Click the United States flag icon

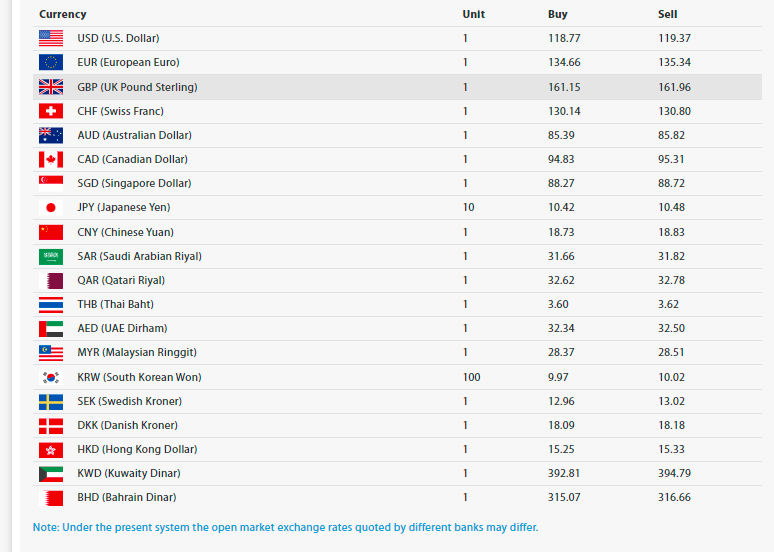[x=51, y=38]
